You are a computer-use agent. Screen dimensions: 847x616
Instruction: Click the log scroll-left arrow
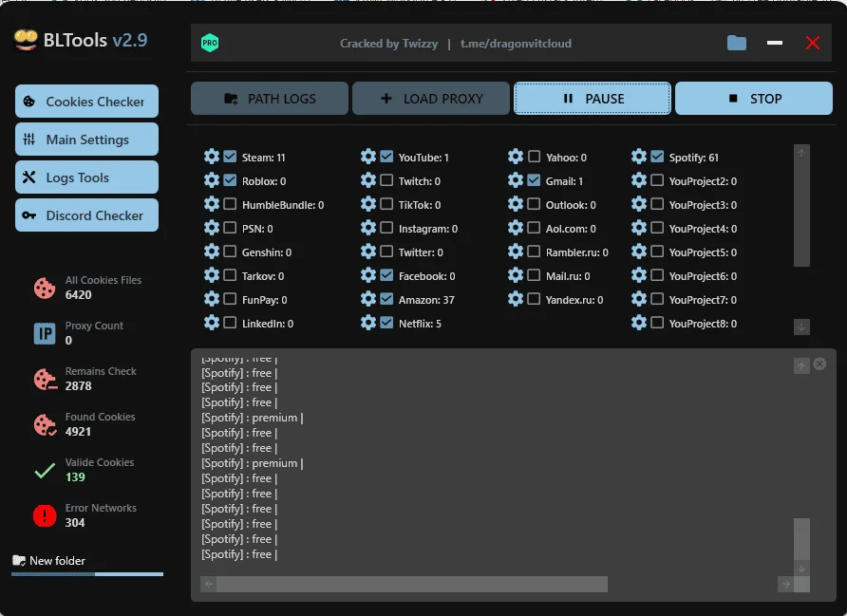[209, 584]
